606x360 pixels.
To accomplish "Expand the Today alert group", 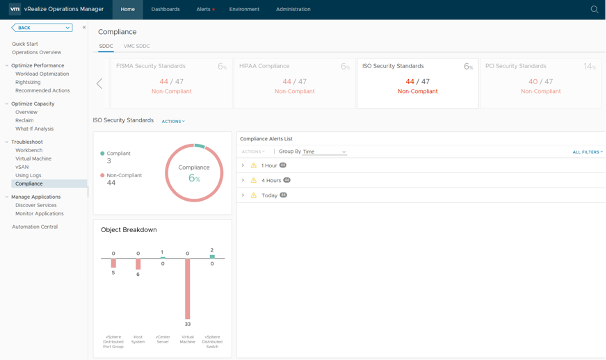I will pos(243,195).
